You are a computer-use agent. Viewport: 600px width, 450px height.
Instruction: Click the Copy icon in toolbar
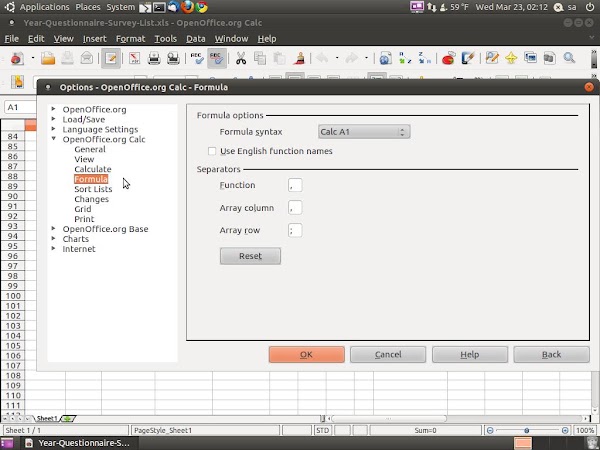(260, 59)
